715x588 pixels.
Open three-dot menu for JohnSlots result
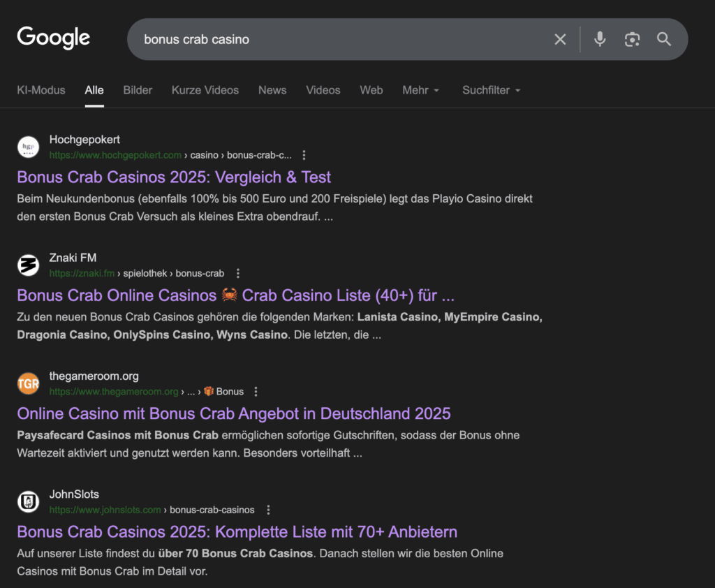coord(268,510)
